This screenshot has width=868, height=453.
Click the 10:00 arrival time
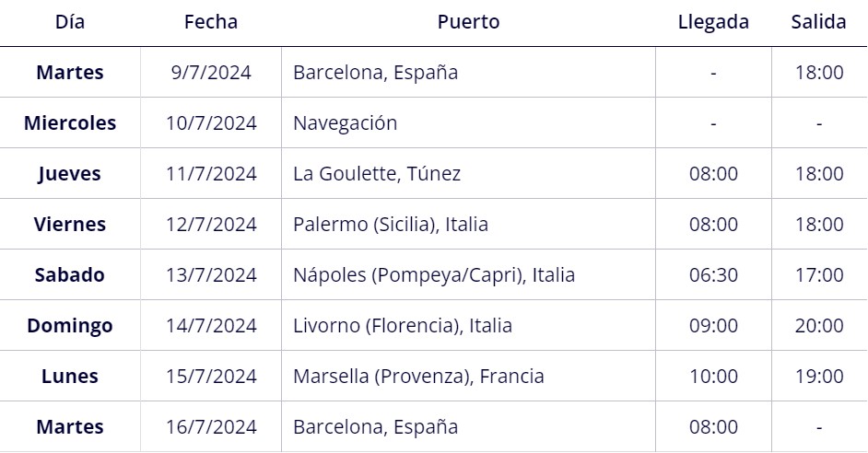713,376
